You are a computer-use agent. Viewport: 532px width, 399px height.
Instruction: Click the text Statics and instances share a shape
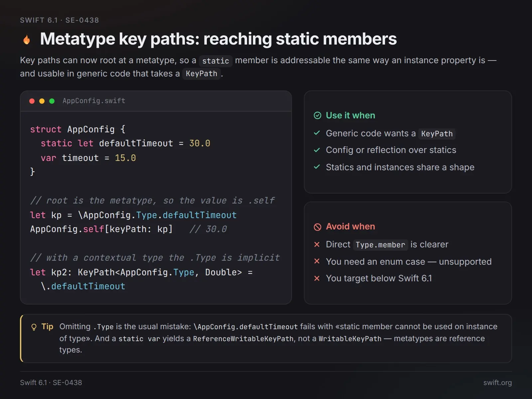(x=400, y=167)
